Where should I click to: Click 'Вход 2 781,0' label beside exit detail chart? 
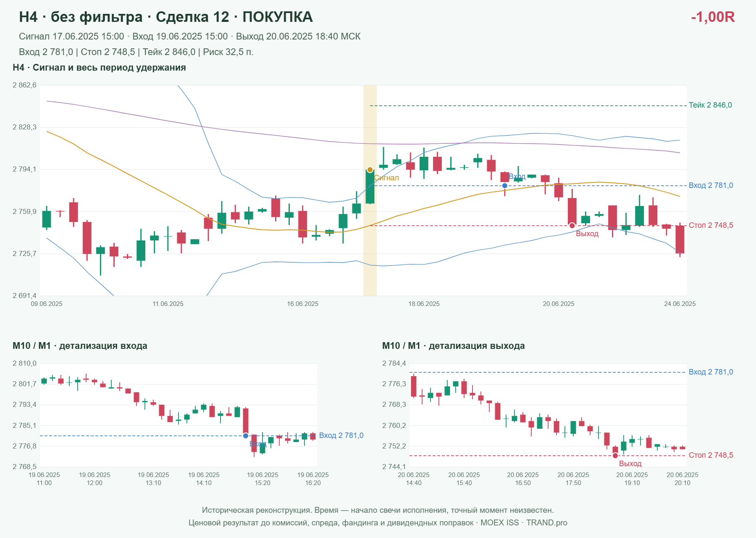(x=711, y=372)
